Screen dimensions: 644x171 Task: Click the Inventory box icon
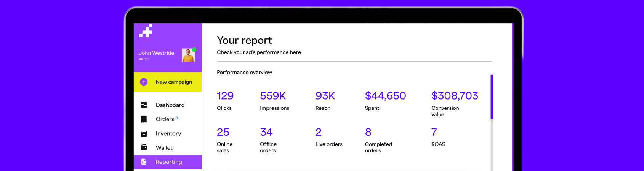(x=144, y=133)
